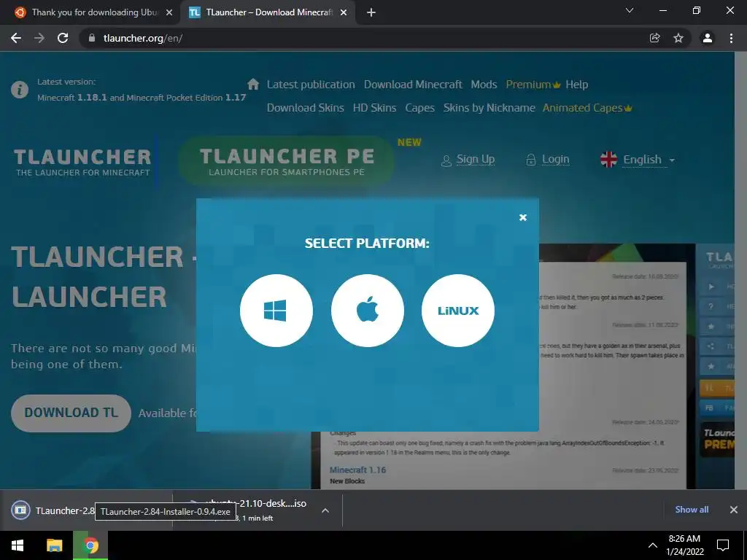Image resolution: width=747 pixels, height=560 pixels.
Task: Open the Skins by Nickname link
Action: pos(489,108)
